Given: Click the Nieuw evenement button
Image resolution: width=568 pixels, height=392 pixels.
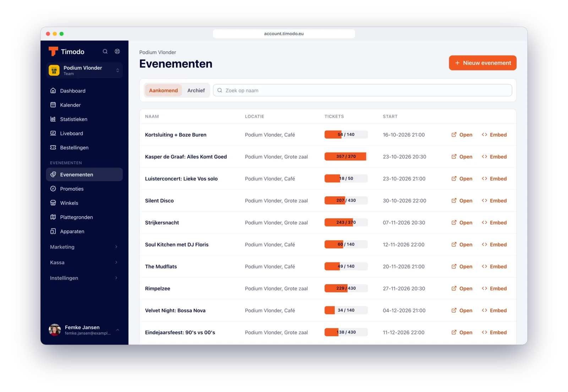Looking at the screenshot, I should (482, 63).
